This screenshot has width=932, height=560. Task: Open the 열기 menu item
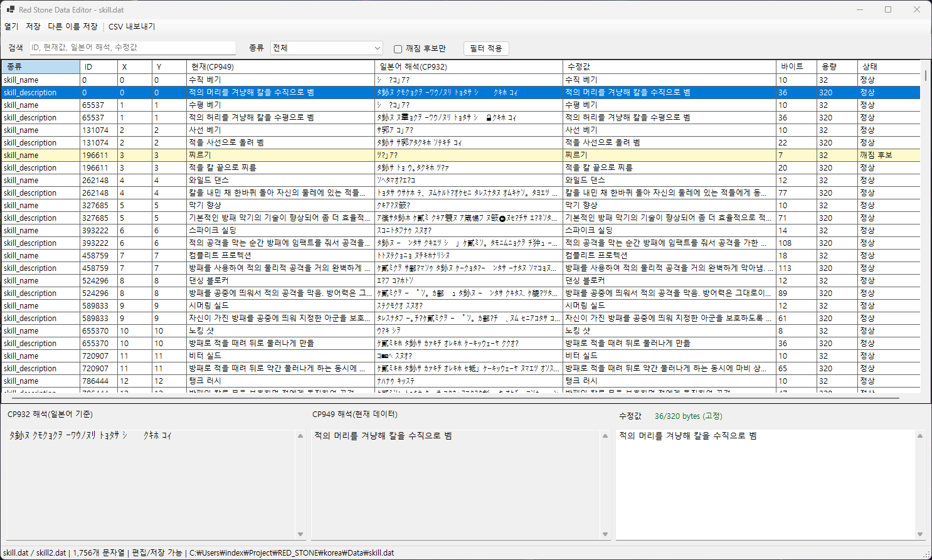11,26
